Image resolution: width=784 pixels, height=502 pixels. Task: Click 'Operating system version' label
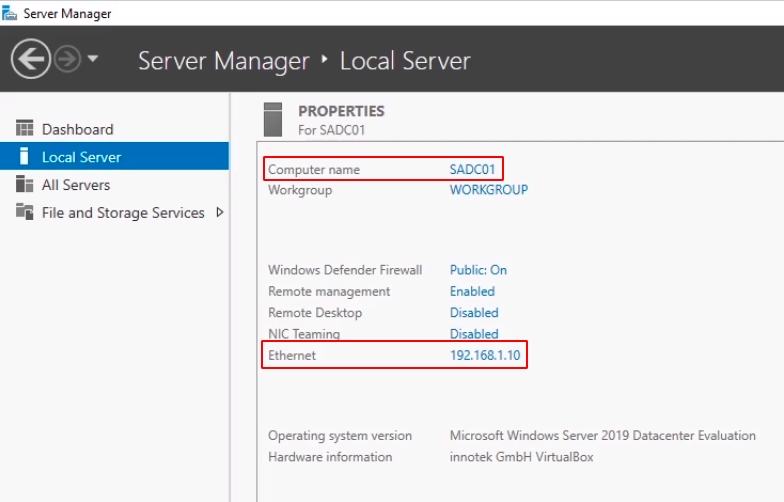[340, 436]
